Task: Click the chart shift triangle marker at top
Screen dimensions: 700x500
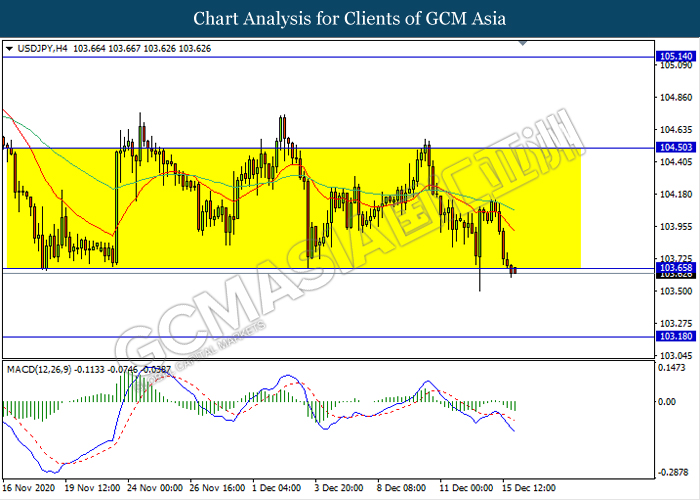Action: point(523,43)
